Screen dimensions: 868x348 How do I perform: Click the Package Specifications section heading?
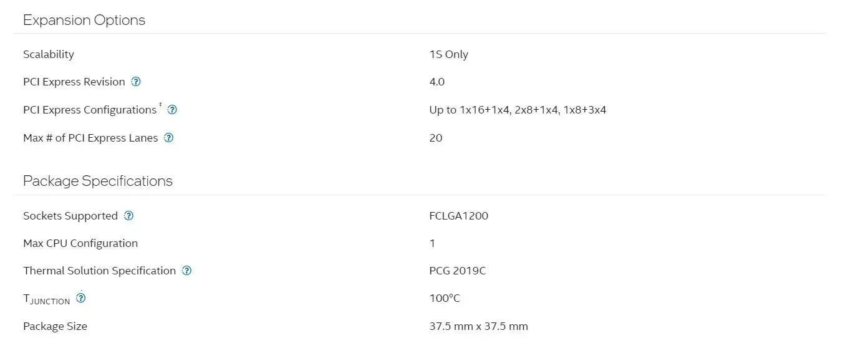click(98, 181)
